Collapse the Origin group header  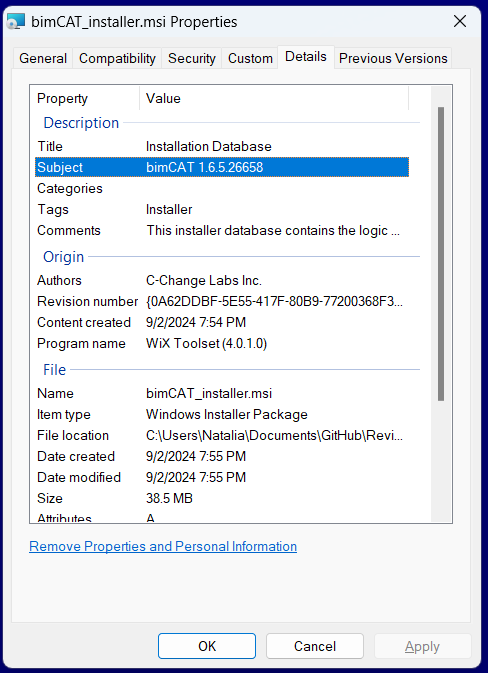pos(64,257)
